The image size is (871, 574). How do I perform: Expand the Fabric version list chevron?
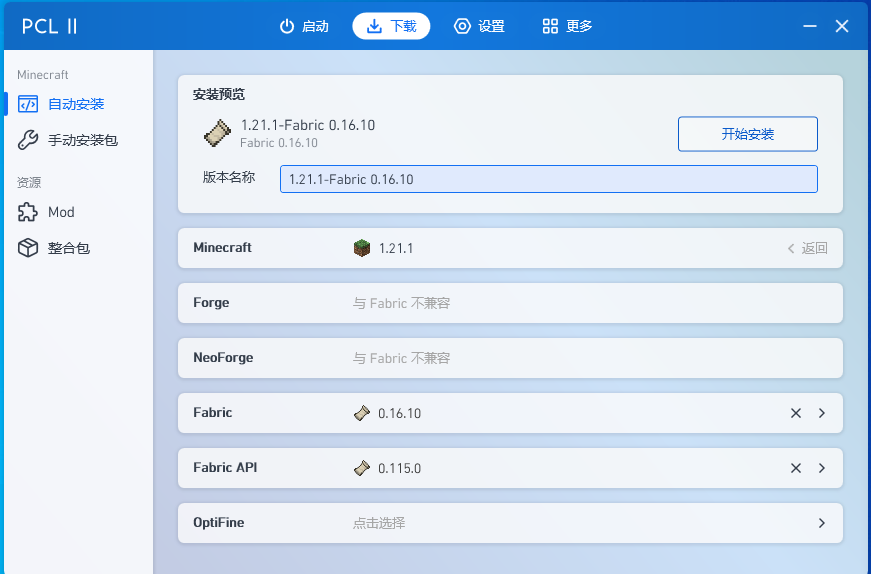pyautogui.click(x=822, y=413)
